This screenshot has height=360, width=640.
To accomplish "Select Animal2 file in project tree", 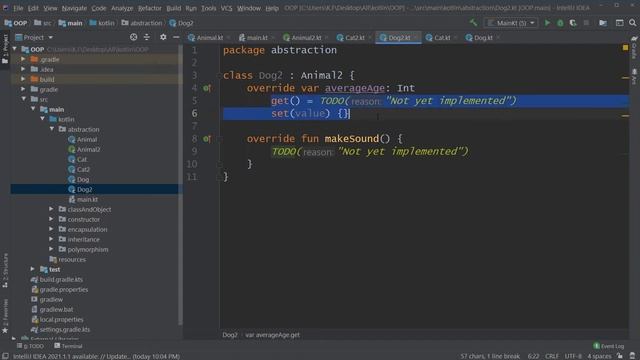I will click(x=88, y=149).
